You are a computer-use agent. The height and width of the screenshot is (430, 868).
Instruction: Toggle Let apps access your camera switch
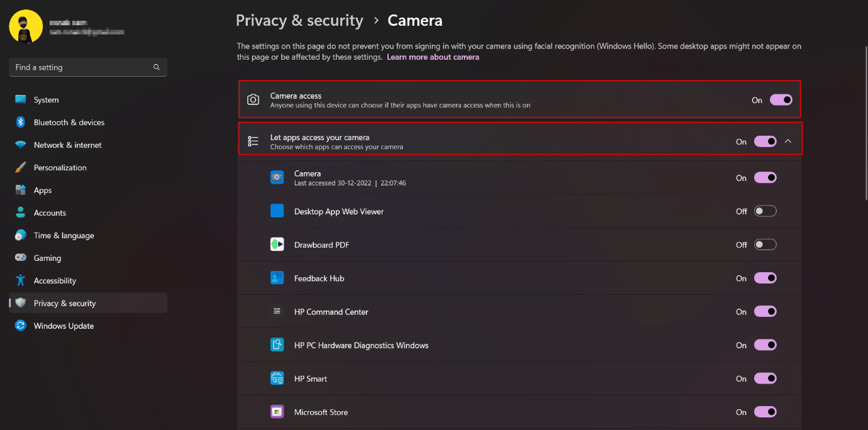[x=765, y=141]
